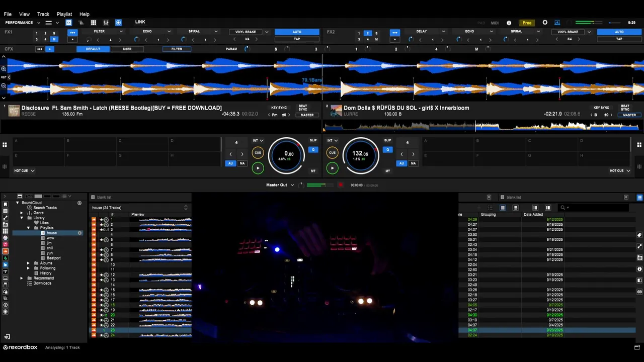The image size is (644, 362).
Task: Expand the Genre folder
Action: pos(22,213)
